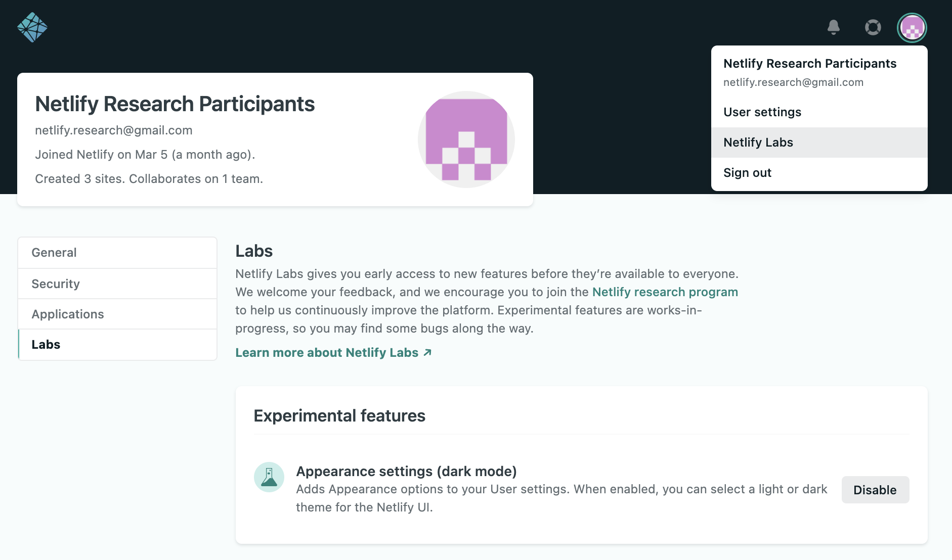Disable the dark mode experimental feature
This screenshot has height=560, width=952.
[875, 489]
